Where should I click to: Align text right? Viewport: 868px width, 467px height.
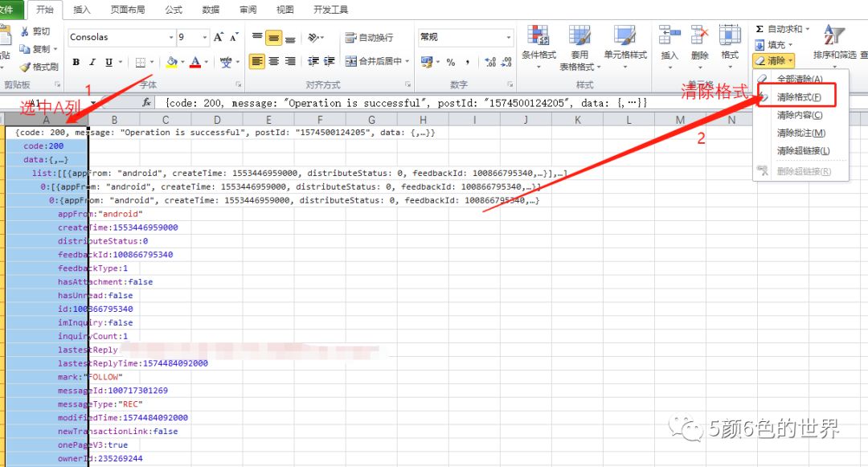(x=290, y=61)
